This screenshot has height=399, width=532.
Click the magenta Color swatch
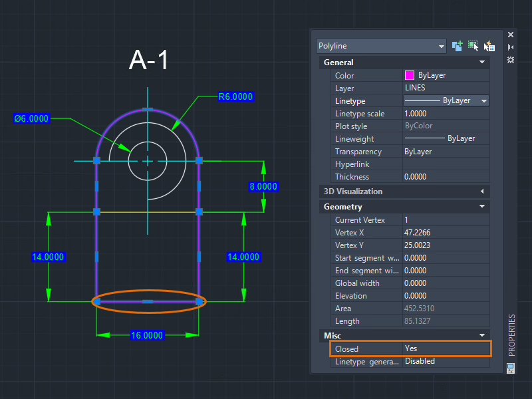[x=410, y=76]
